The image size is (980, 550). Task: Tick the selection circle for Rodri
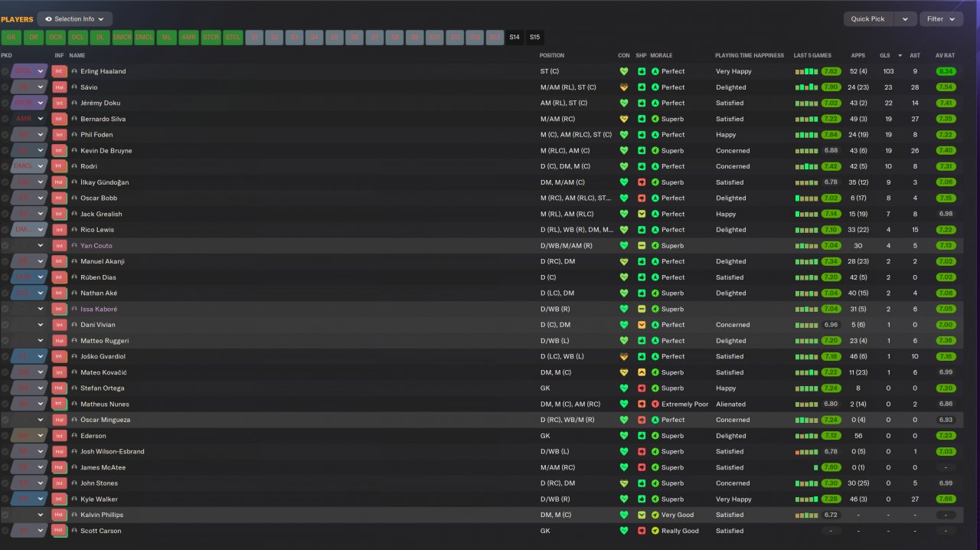(5, 166)
